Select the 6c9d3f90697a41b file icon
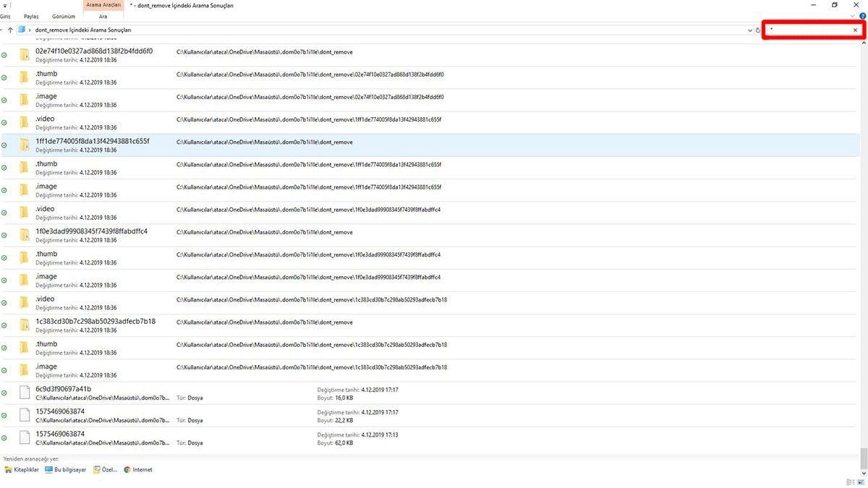 (25, 393)
